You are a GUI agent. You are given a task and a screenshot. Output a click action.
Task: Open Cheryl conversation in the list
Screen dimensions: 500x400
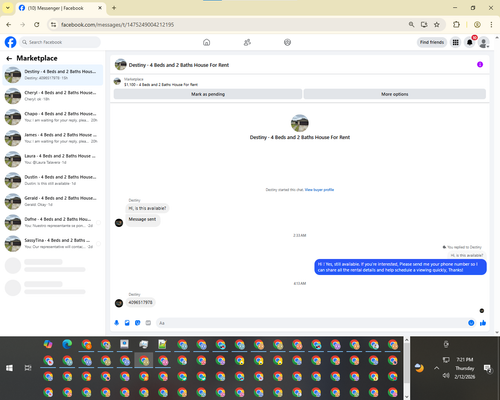53,96
